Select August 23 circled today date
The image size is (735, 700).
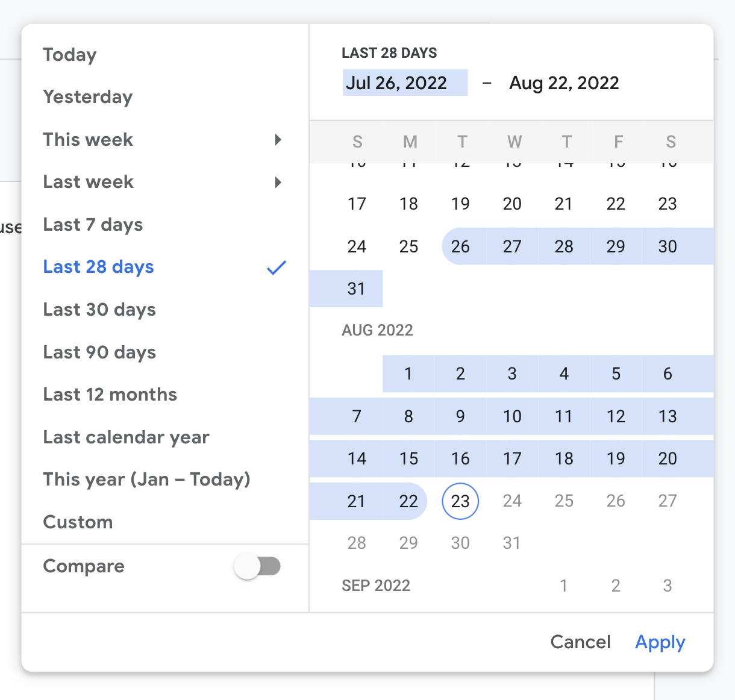[x=460, y=501]
